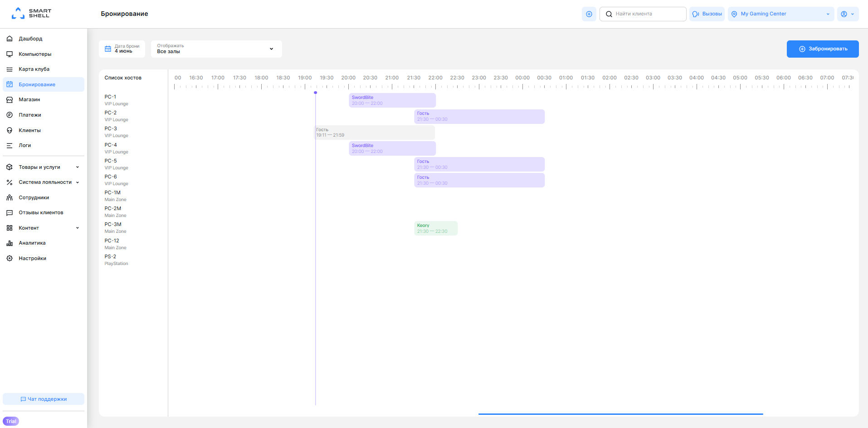Open the Дата брони 4 июнь picker
The height and width of the screenshot is (428, 868).
[122, 49]
